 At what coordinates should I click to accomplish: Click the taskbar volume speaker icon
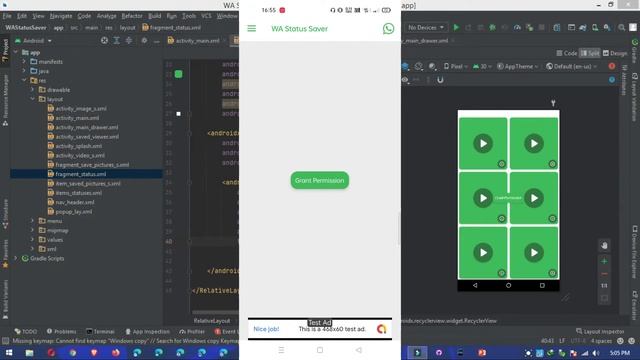pyautogui.click(x=596, y=353)
